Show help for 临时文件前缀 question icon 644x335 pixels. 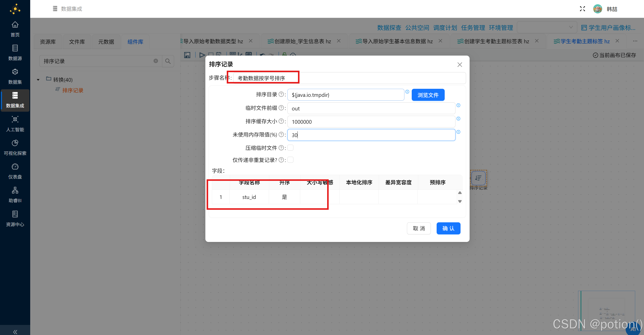click(281, 108)
